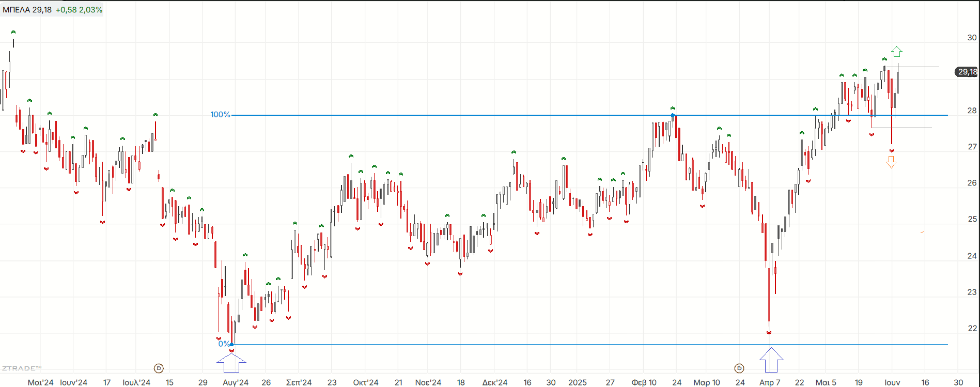
Task: Click the green swing-high marker above the February 24 peak
Action: (x=673, y=108)
